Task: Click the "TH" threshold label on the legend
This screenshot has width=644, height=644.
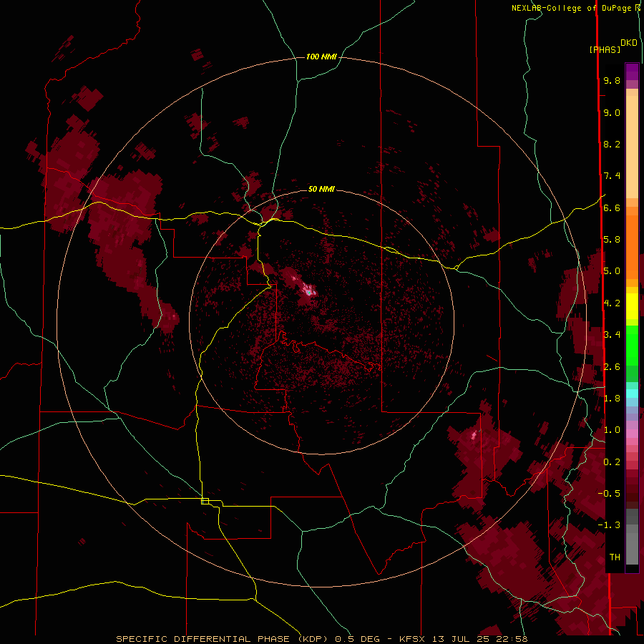Action: 615,557
